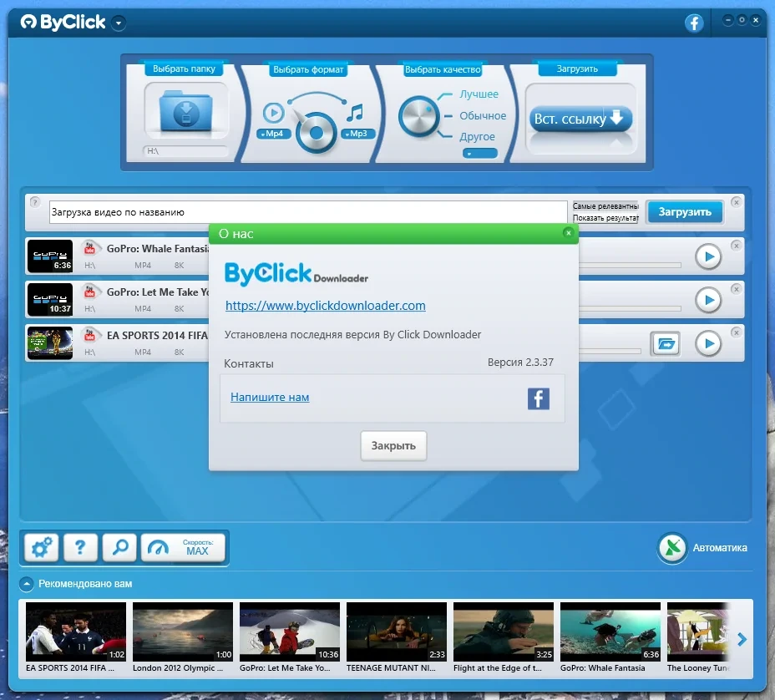Viewport: 775px width, 700px height.
Task: Click the Выбрать качество tab label
Action: pos(443,69)
